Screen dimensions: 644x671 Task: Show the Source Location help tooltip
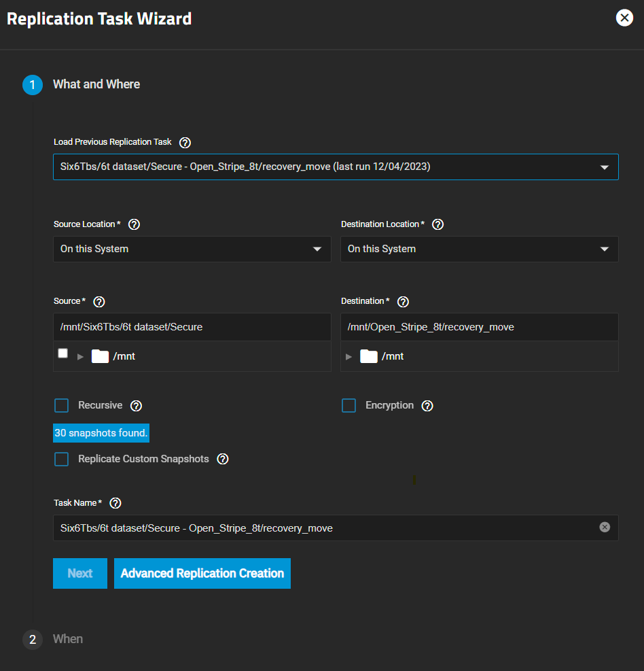(x=134, y=224)
